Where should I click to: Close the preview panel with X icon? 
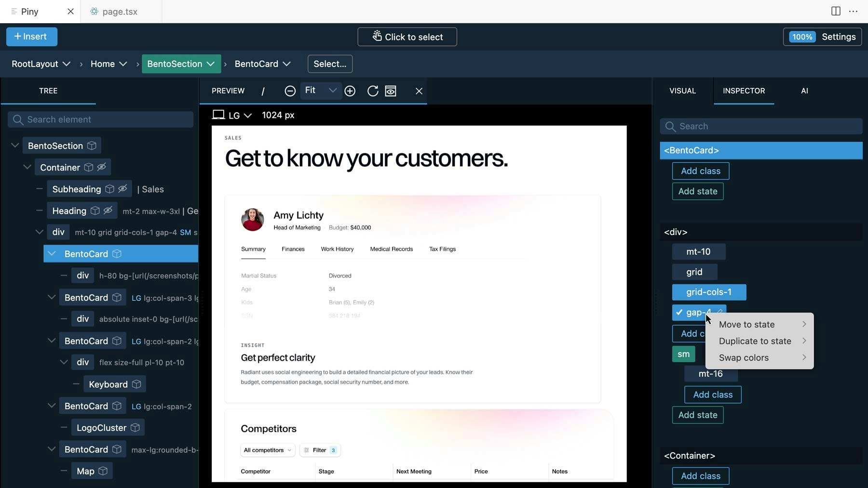click(x=419, y=91)
